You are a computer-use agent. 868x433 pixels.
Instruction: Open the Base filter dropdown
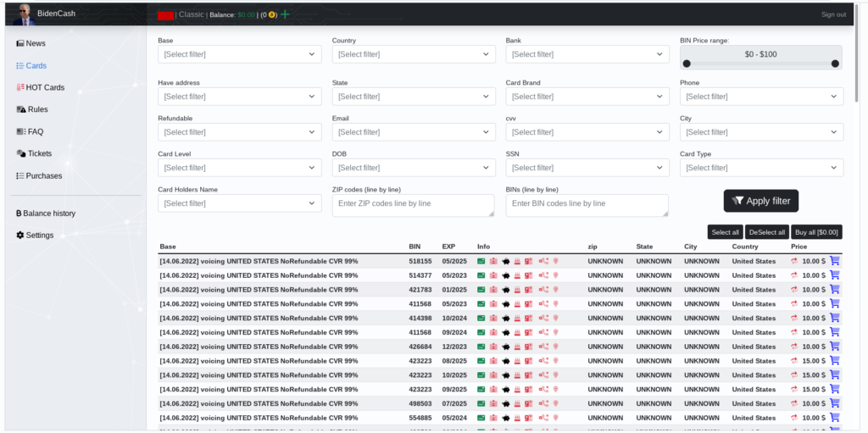pos(240,54)
